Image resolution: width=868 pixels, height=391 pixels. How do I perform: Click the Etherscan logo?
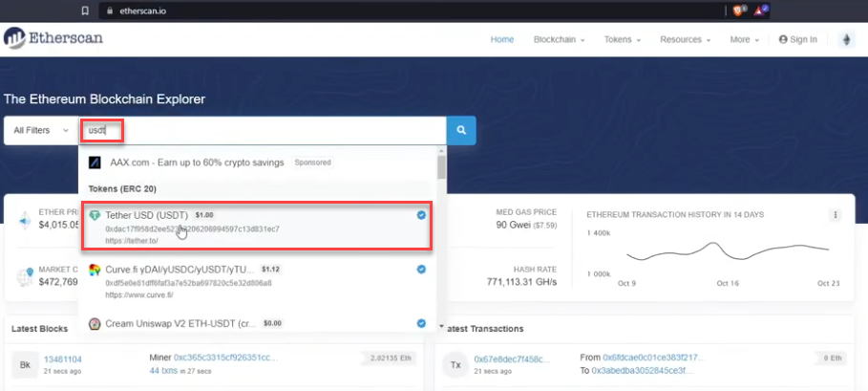point(53,37)
